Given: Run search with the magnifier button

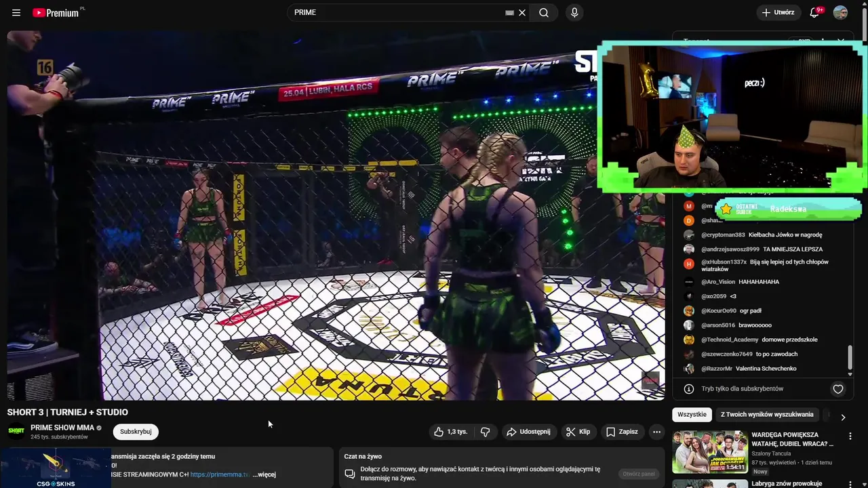Looking at the screenshot, I should click(544, 13).
